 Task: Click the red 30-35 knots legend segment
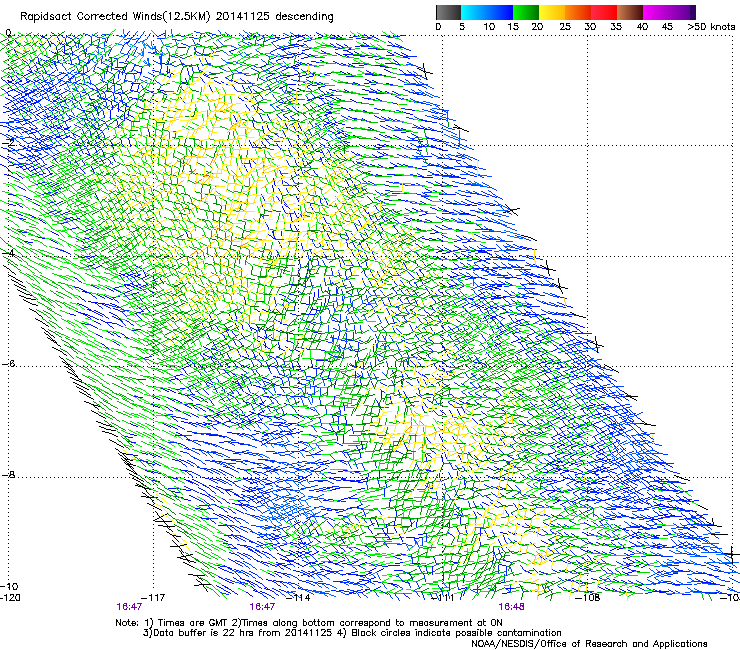[604, 12]
